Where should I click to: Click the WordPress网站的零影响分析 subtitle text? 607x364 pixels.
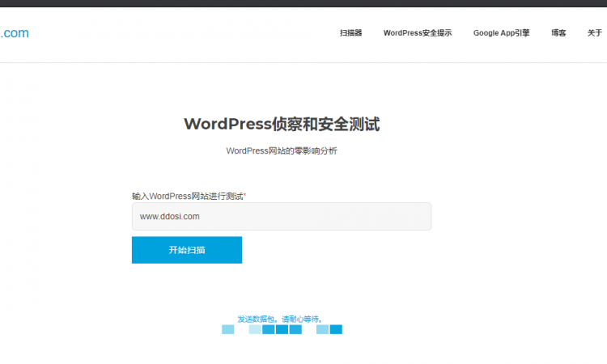pos(282,151)
